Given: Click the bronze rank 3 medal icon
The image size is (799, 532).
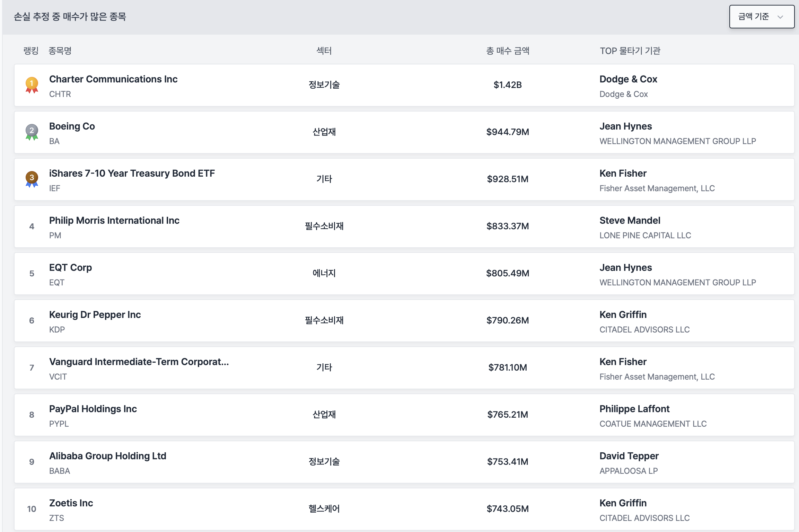Looking at the screenshot, I should pos(32,179).
